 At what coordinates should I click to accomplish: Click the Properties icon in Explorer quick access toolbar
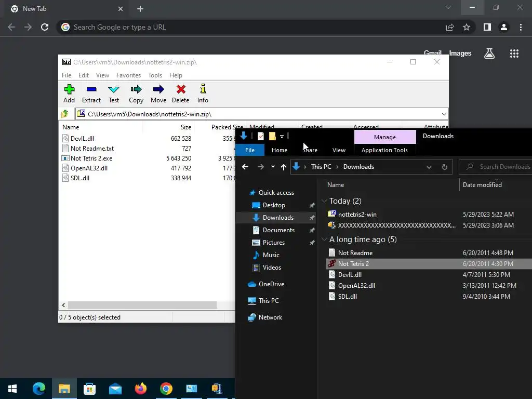click(261, 137)
